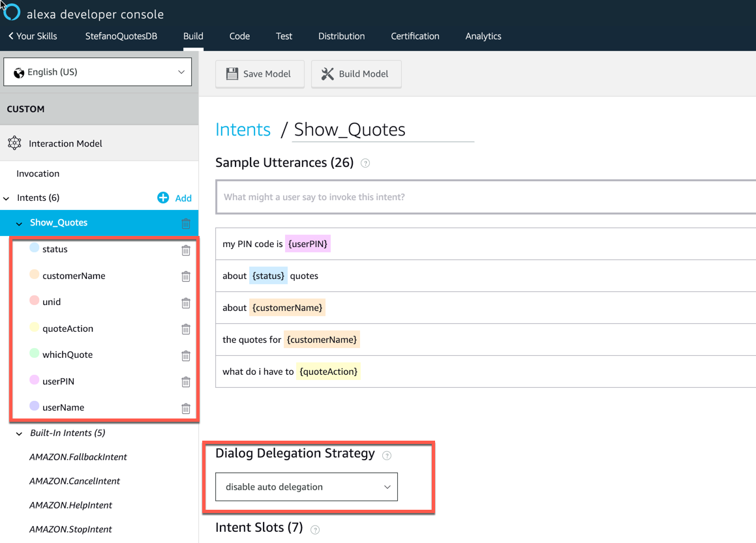The width and height of the screenshot is (756, 543).
Task: Delete the status slot via trash icon
Action: coord(186,250)
